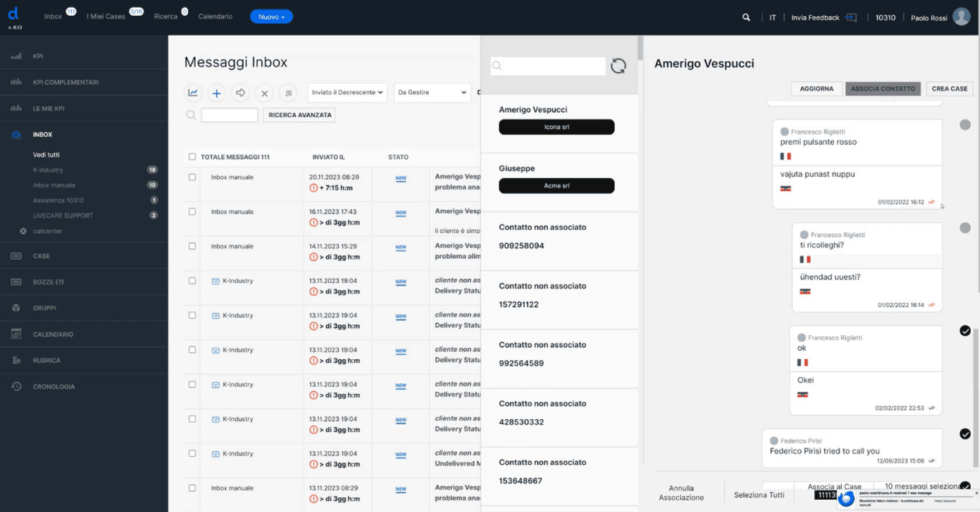The image size is (980, 512).
Task: Toggle the select all messages checkbox
Action: (x=192, y=157)
